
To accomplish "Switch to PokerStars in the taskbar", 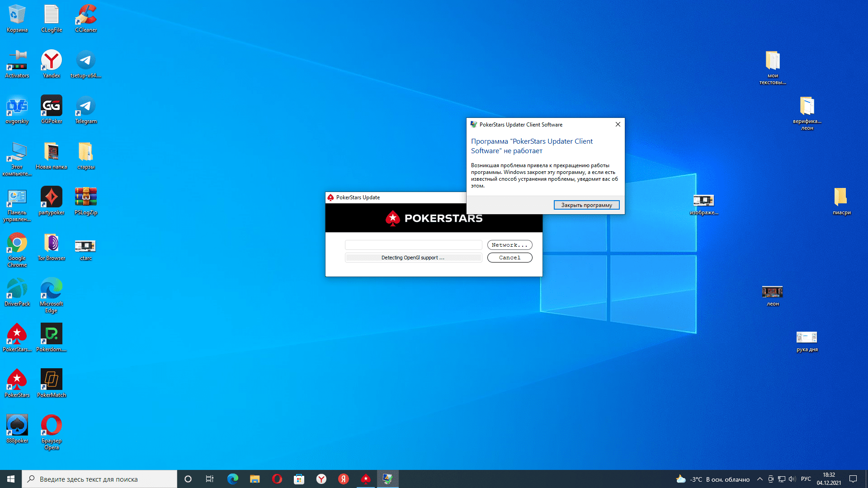I will (x=365, y=479).
